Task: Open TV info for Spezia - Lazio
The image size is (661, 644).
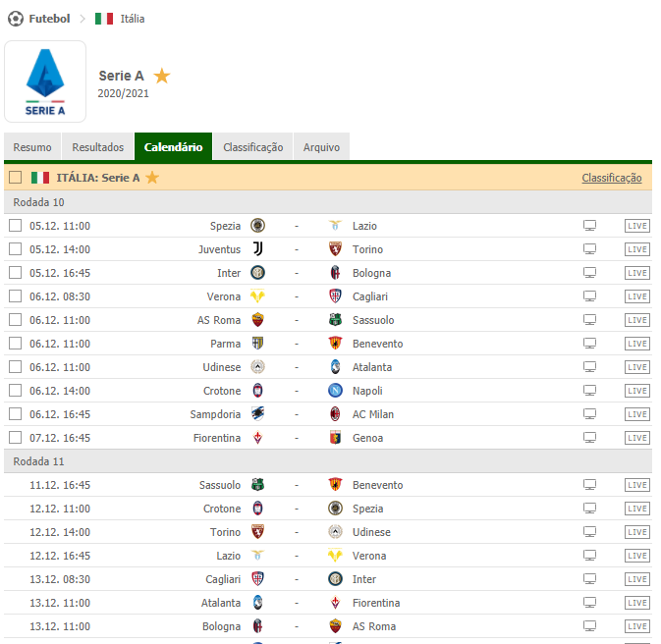Action: click(x=589, y=226)
